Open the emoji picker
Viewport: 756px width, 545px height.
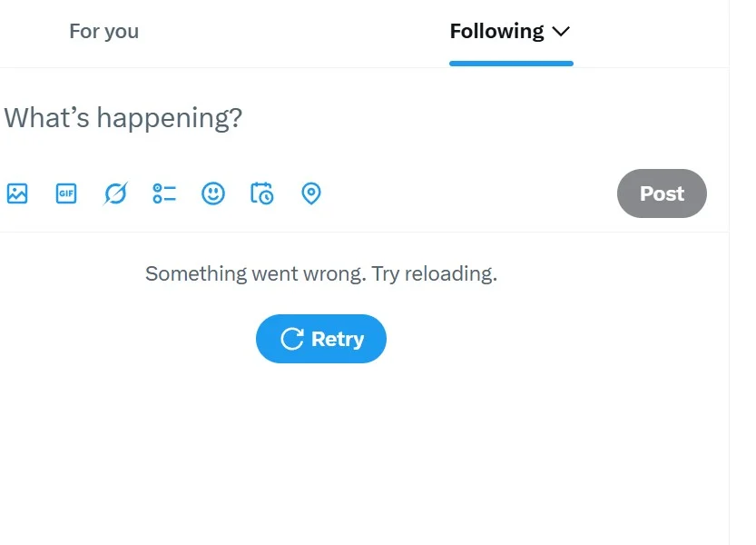pos(213,193)
